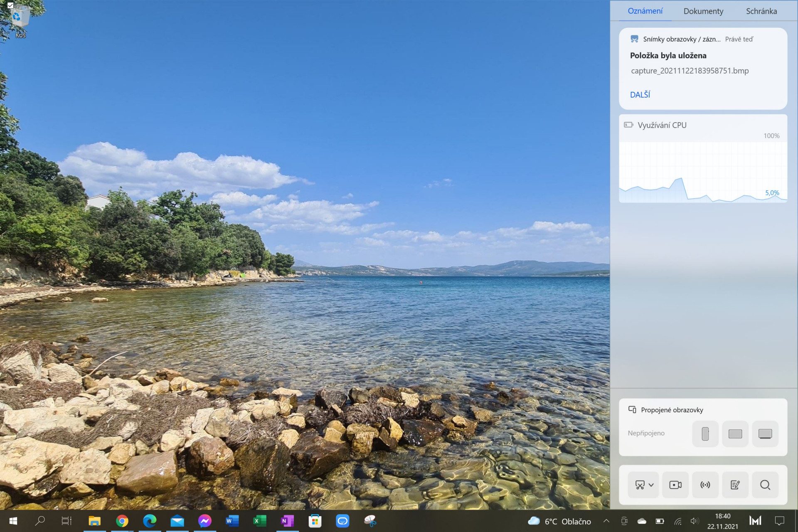Select the tablet device in Propojené obrazovky
This screenshot has width=798, height=532.
(735, 433)
